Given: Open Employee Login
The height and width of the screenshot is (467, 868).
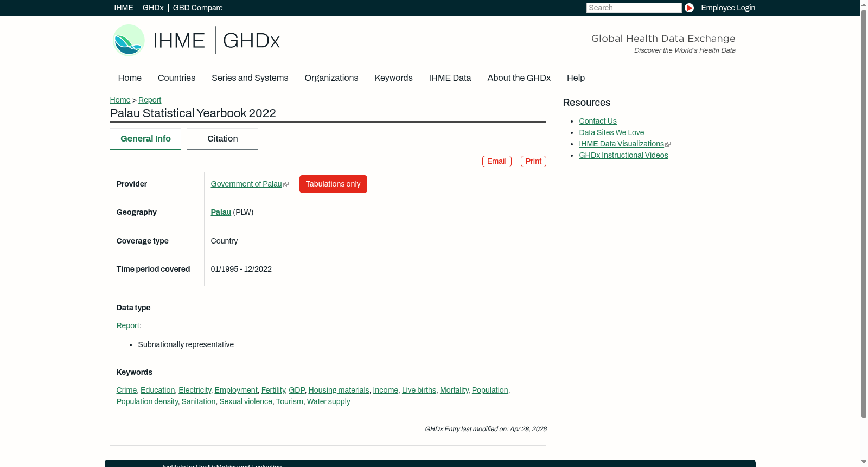Looking at the screenshot, I should point(728,8).
